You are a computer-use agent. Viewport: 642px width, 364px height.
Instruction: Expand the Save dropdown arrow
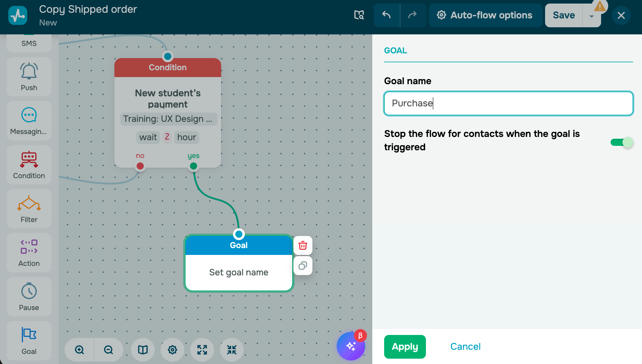(592, 16)
